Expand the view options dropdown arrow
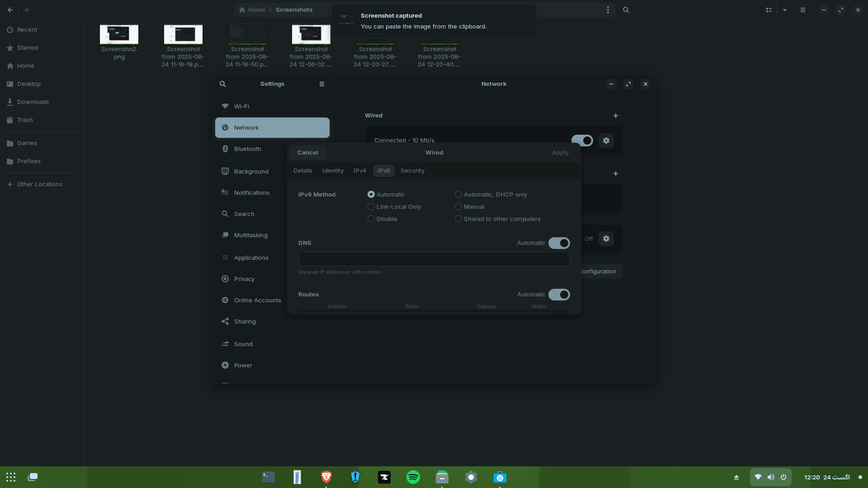The width and height of the screenshot is (868, 488). [x=784, y=10]
